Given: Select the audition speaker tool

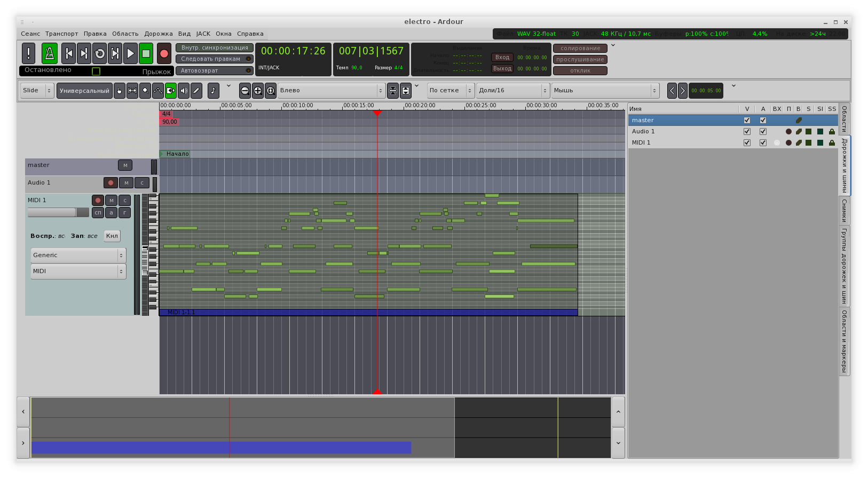Looking at the screenshot, I should tap(184, 91).
